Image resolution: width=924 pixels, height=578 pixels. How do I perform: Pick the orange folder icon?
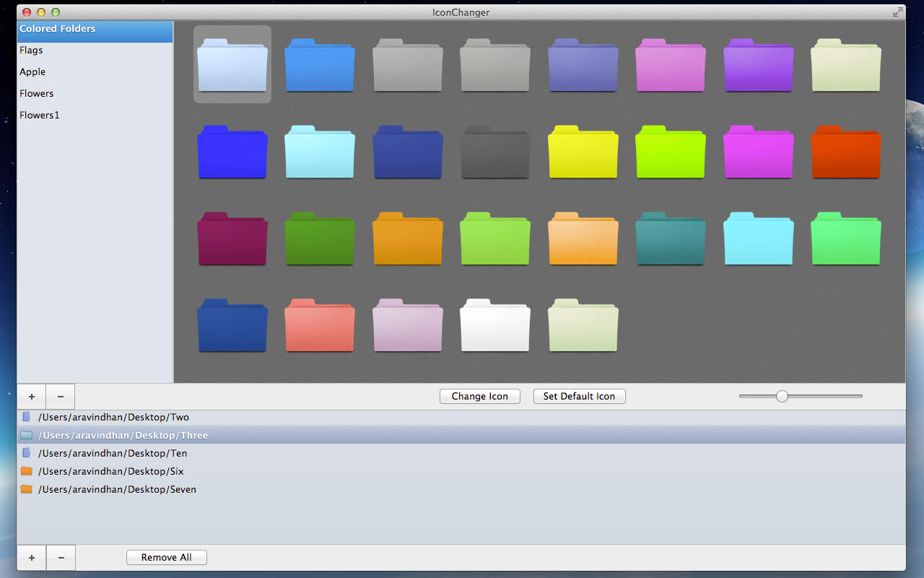[x=408, y=239]
